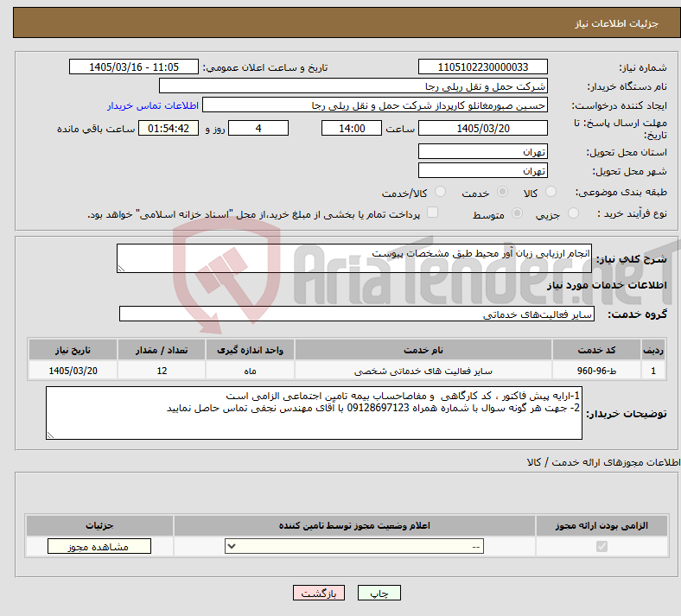Click the ردیف column header
The height and width of the screenshot is (616, 681).
653,350
